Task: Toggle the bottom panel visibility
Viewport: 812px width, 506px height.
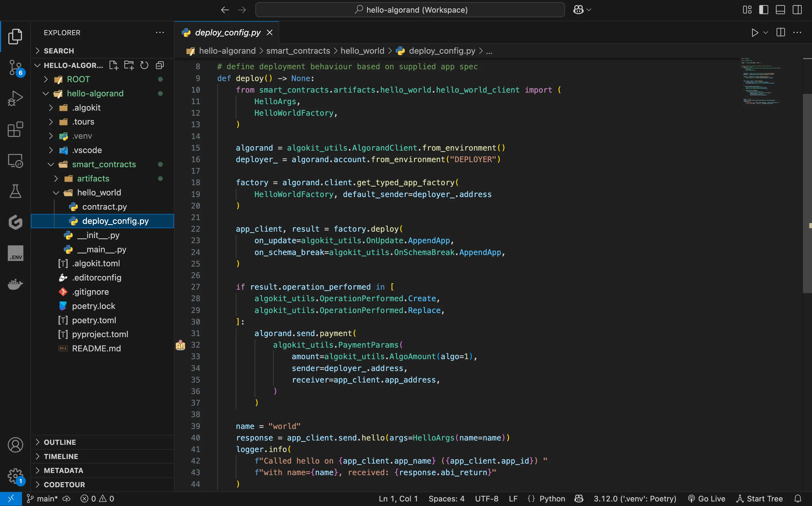Action: pyautogui.click(x=780, y=10)
